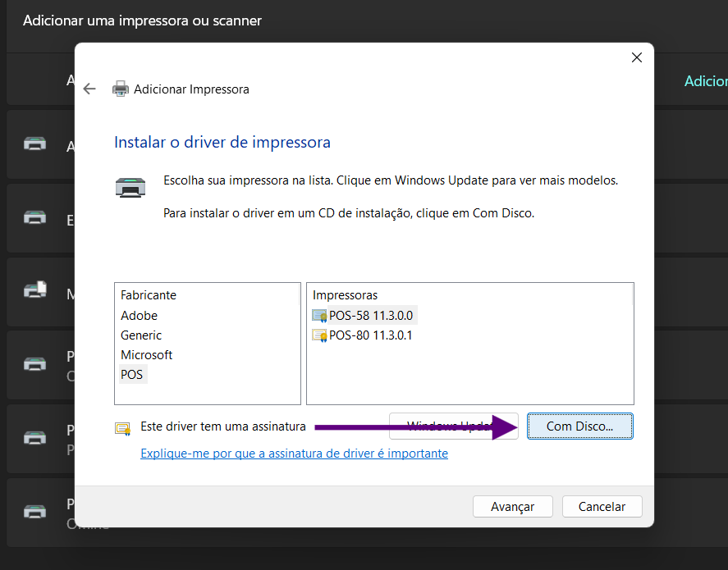728x570 pixels.
Task: Click the certificate icon next to POS-58 11.3.0.0
Action: click(319, 316)
